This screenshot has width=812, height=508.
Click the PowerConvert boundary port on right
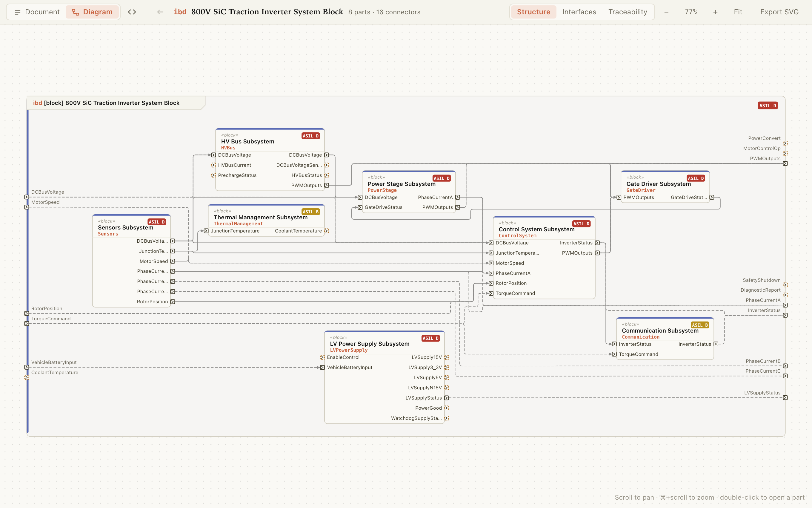(785, 143)
